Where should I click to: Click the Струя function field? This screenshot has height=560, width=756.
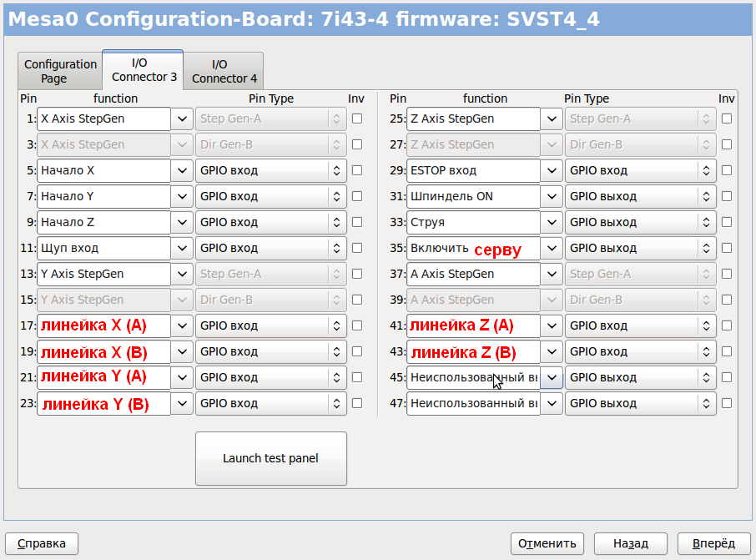pos(473,222)
